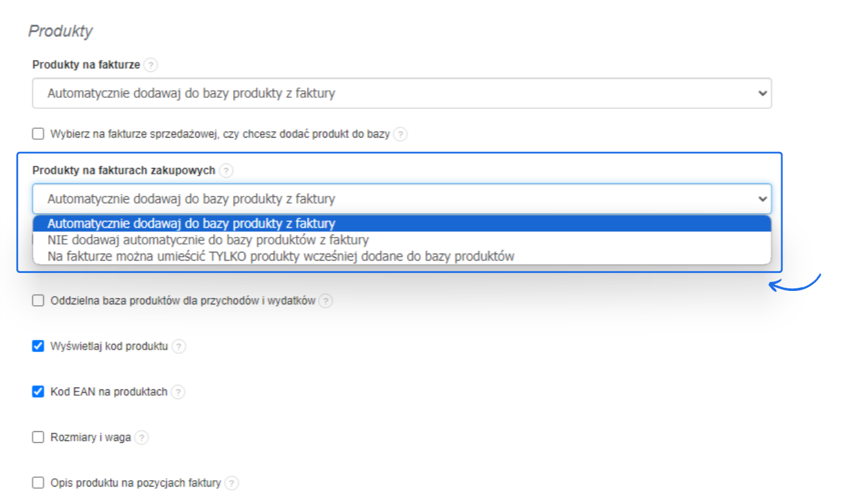Click help icon next to Produkty na fakturach zakupowych
Viewport: 845px width, 504px height.
[226, 171]
